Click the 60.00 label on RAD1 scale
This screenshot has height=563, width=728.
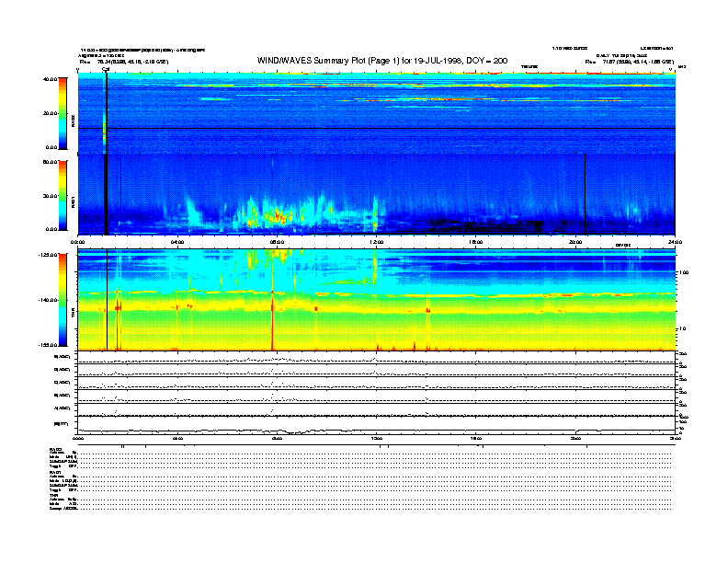(x=50, y=162)
